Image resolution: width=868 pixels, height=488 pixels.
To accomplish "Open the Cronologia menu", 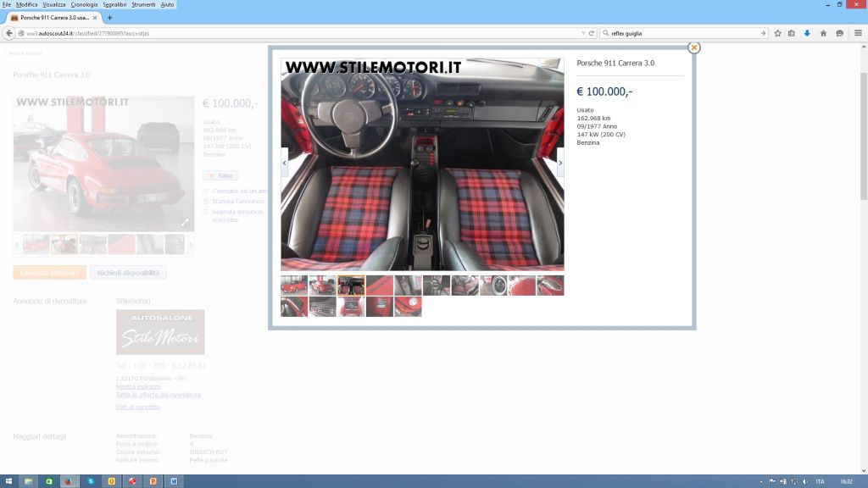I will [x=84, y=4].
